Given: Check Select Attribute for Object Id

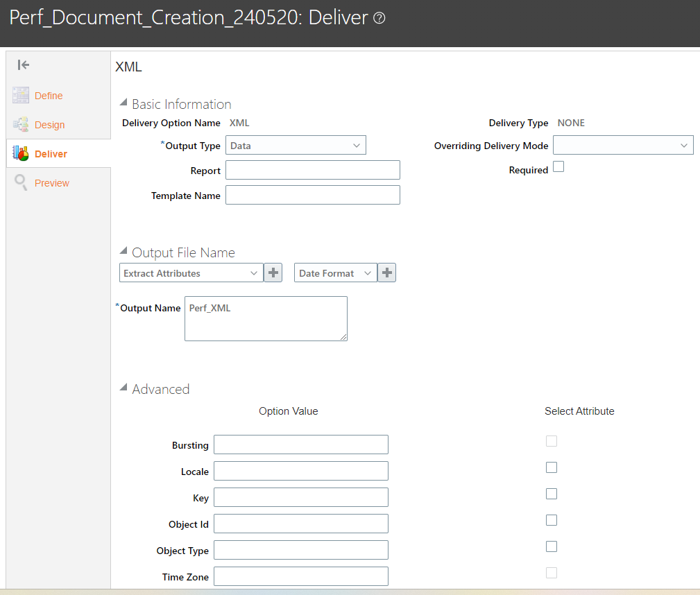Looking at the screenshot, I should point(552,520).
